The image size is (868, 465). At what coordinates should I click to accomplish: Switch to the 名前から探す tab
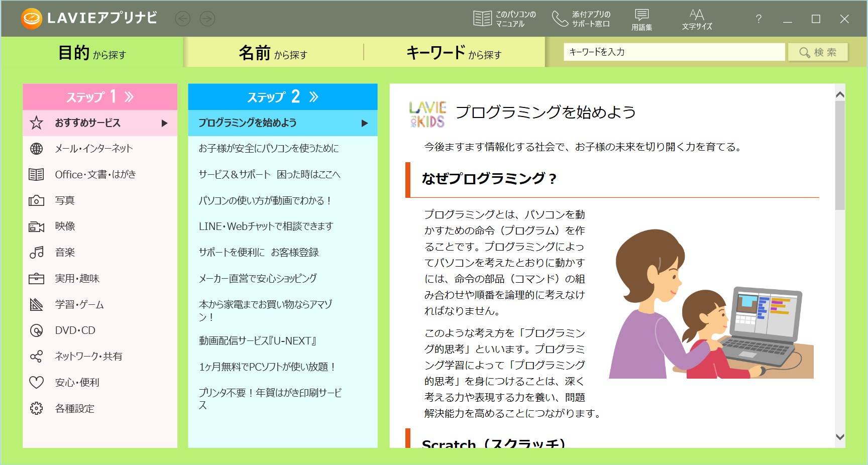coord(273,52)
